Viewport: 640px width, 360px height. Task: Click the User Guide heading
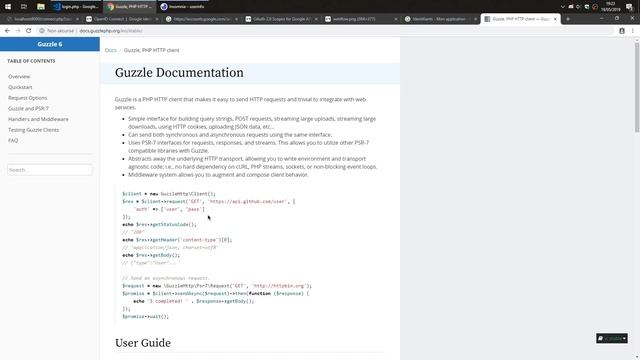(143, 343)
